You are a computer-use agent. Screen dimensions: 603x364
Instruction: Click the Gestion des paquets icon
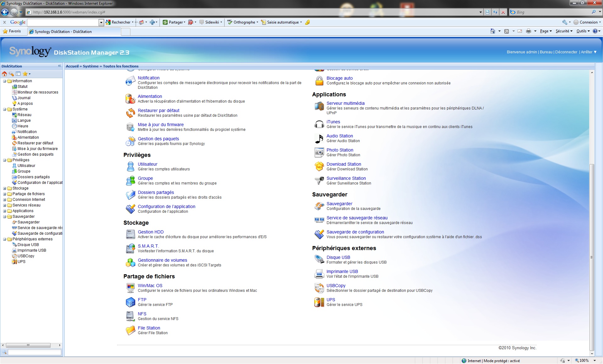click(x=130, y=141)
